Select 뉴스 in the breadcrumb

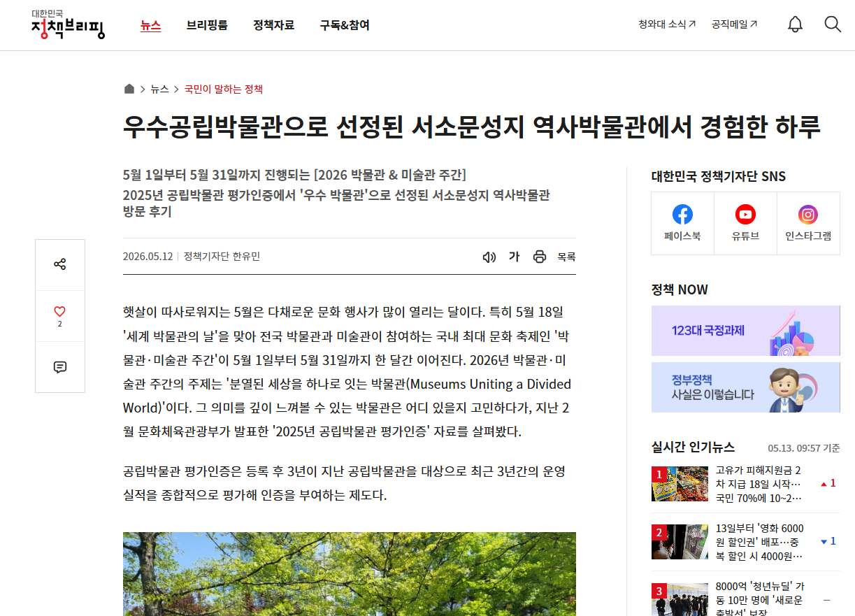pos(159,89)
